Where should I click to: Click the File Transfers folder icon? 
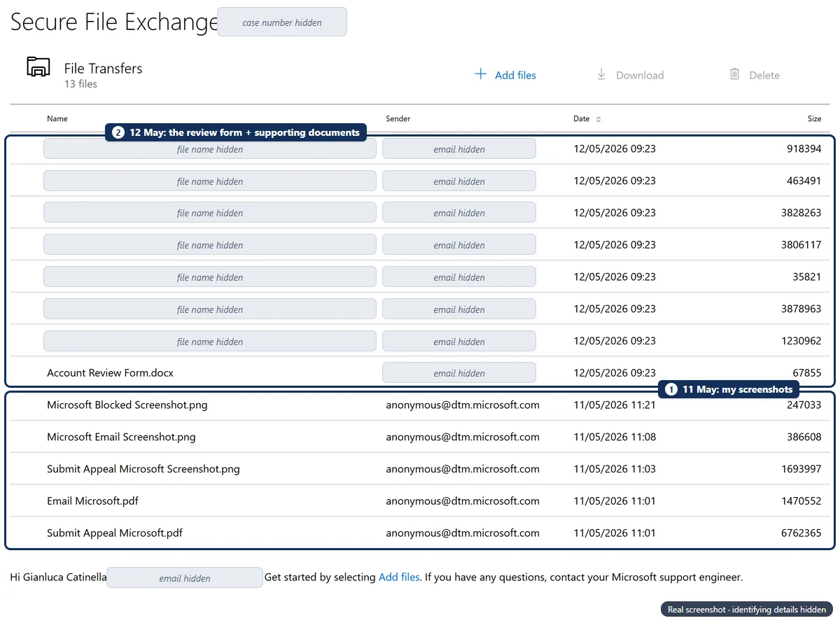(x=38, y=67)
